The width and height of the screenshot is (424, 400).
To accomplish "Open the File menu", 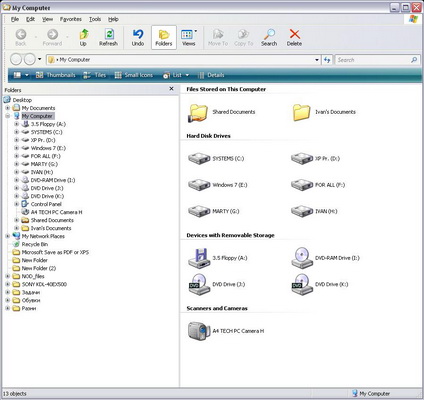I will coord(15,19).
